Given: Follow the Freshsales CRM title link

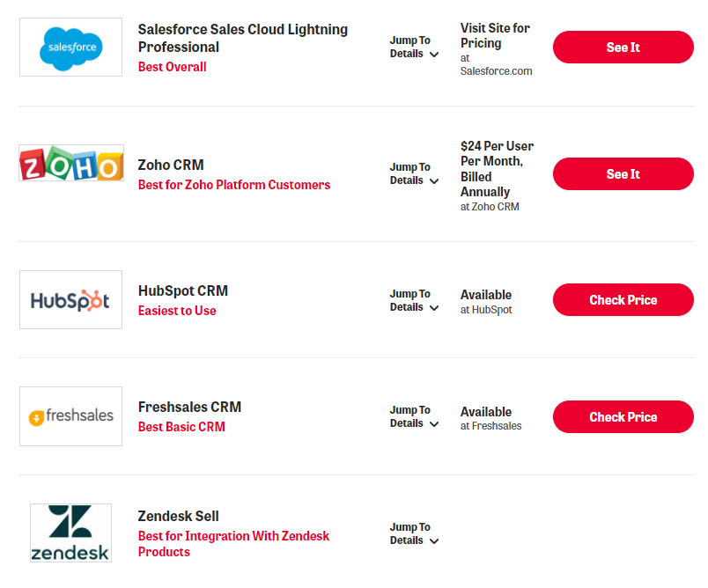Looking at the screenshot, I should pos(189,408).
